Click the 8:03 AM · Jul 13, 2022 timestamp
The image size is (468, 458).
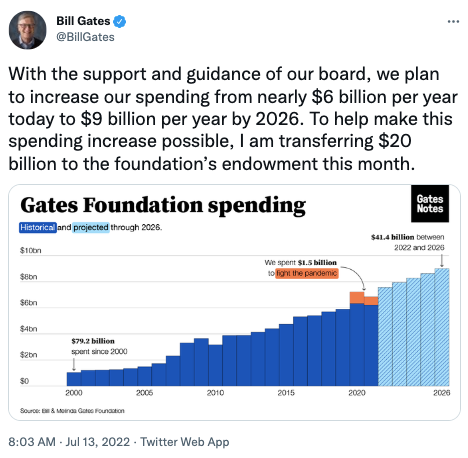[x=69, y=442]
